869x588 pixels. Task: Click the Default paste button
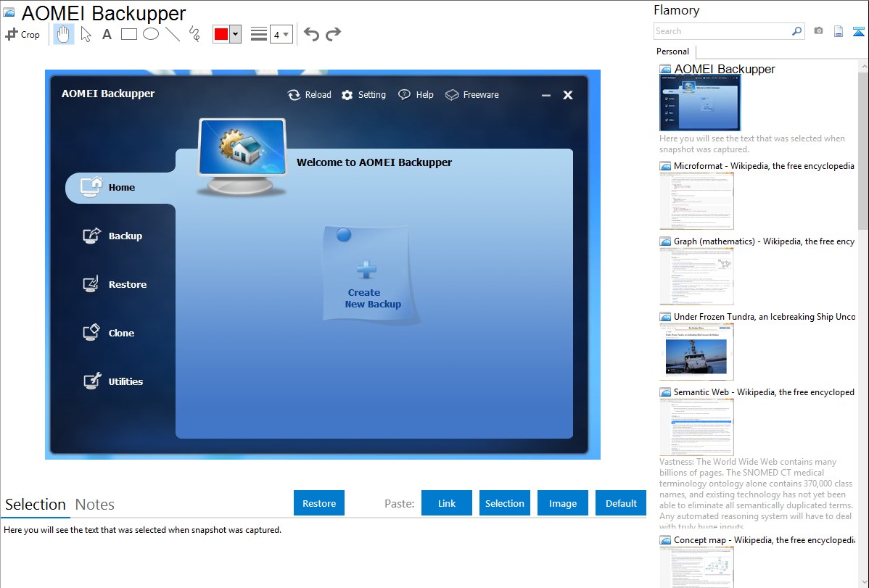(x=621, y=503)
